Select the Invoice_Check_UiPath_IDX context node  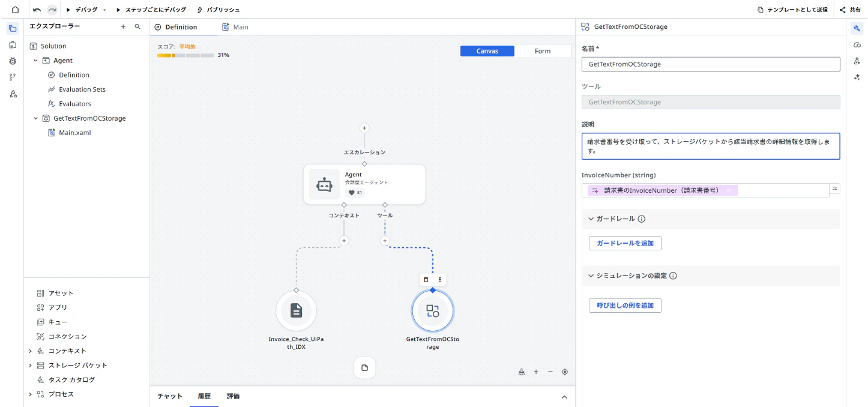(x=296, y=310)
